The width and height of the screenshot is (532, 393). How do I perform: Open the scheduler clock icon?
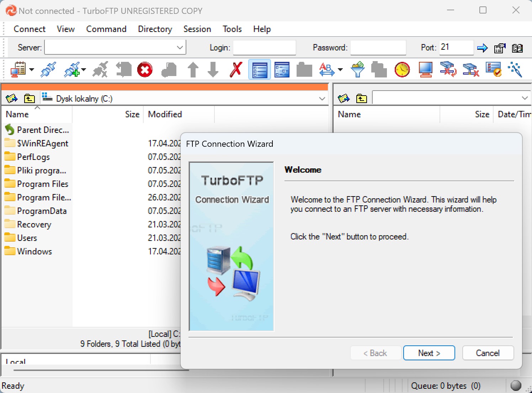[x=402, y=70]
